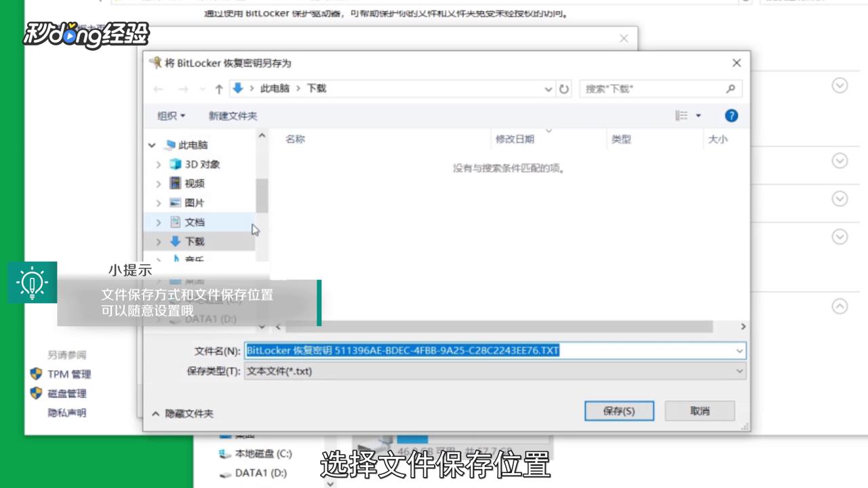Open the view options dropdown arrow
Screen dimensions: 868x488
pos(698,116)
